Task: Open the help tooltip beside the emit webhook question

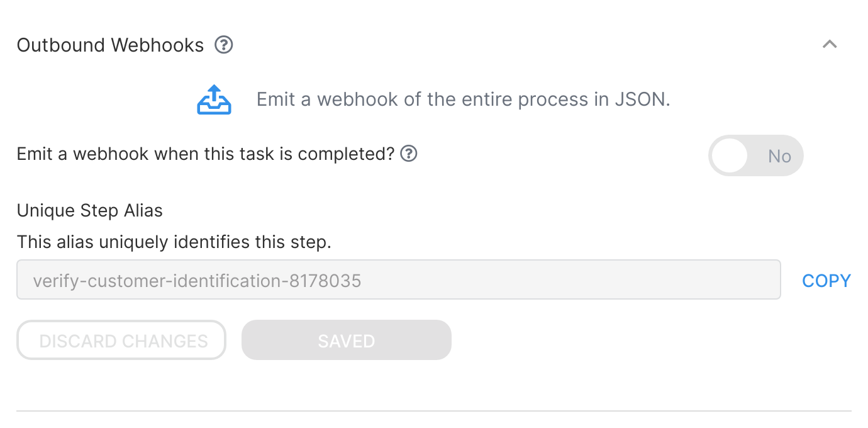Action: (x=409, y=154)
